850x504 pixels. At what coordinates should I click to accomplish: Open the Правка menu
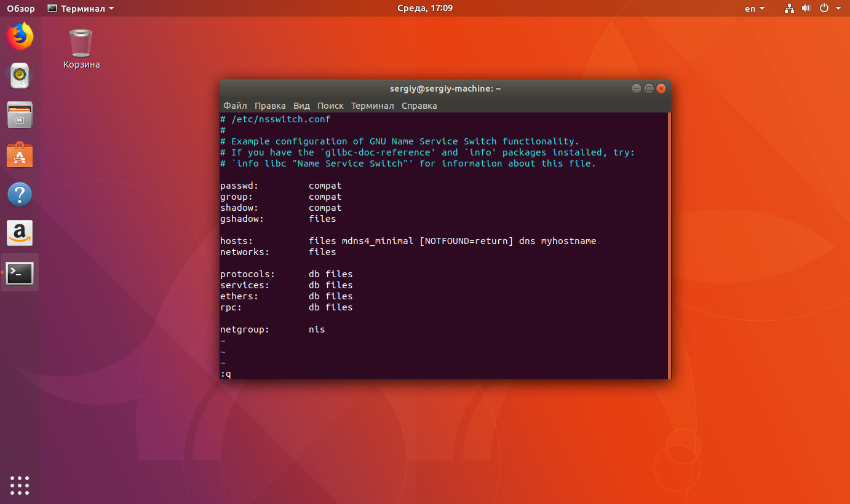pos(270,106)
